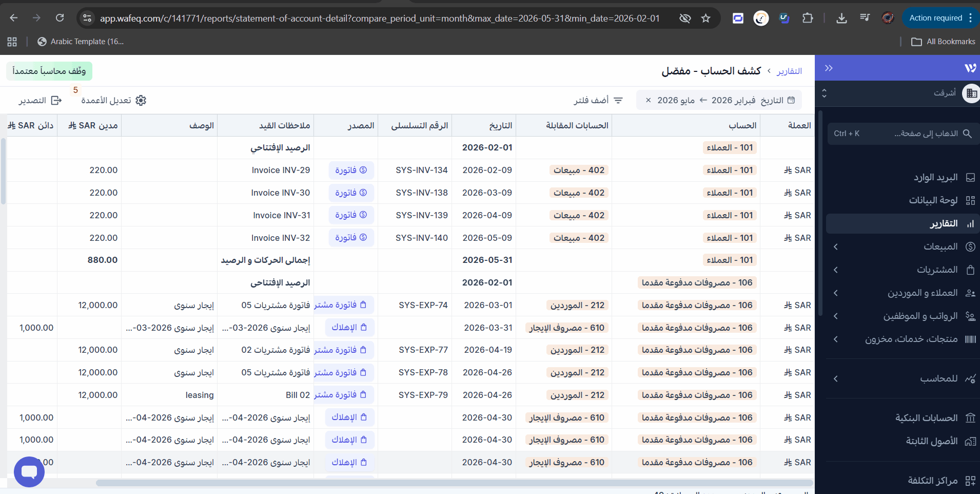Click the browser address bar URL

click(380, 18)
